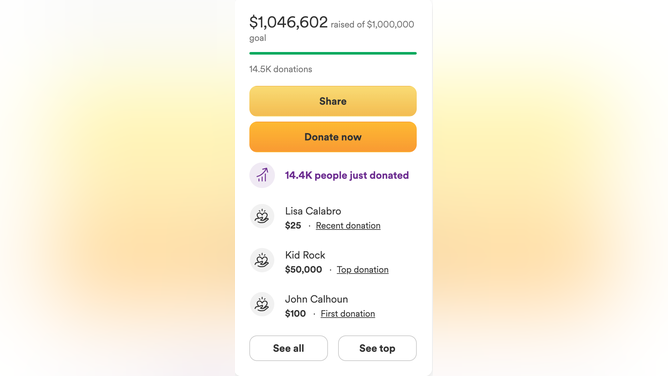Select donor name Kid Rock

305,255
